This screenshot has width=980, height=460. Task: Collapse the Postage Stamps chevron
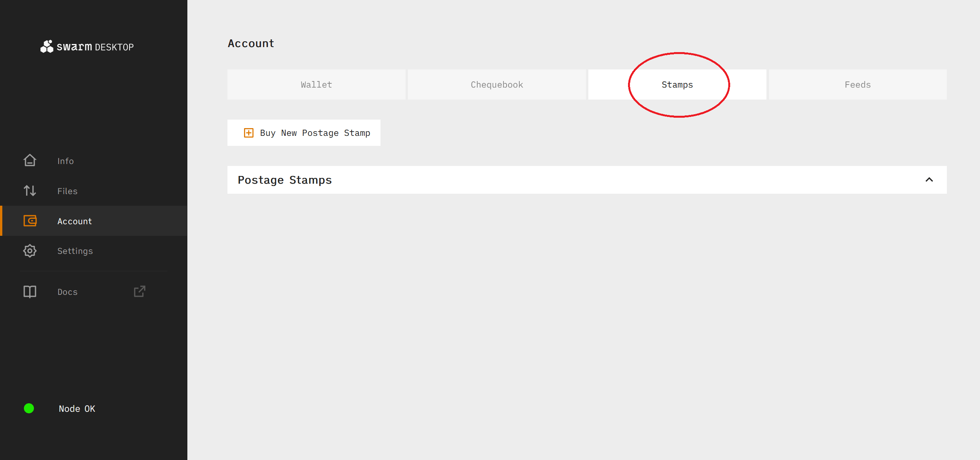929,180
